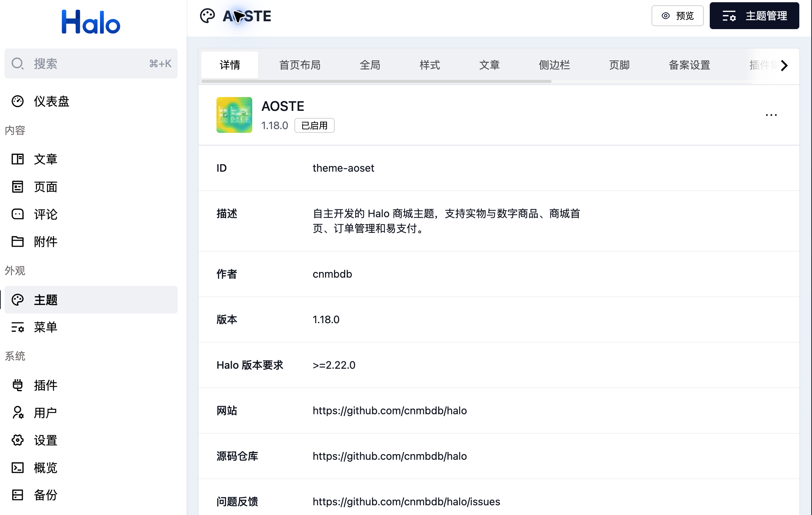
Task: Open 概览 in sidebar menu
Action: [91, 468]
